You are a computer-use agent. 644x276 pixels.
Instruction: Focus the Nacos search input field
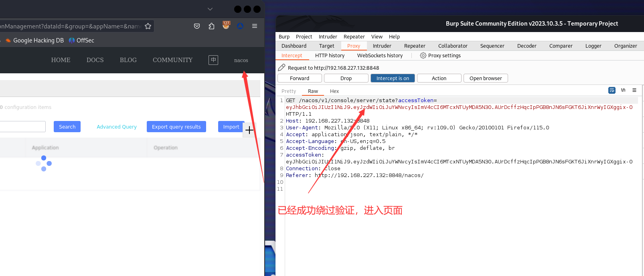[22, 127]
